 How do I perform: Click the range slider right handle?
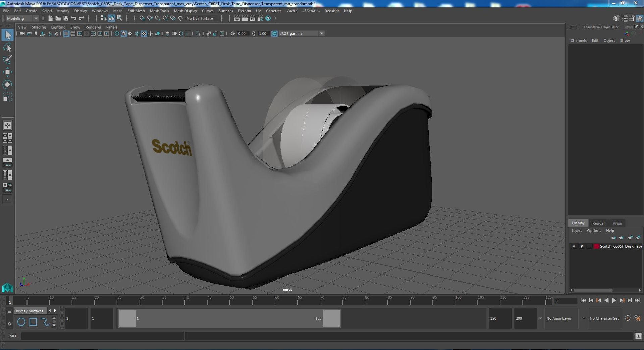(331, 318)
